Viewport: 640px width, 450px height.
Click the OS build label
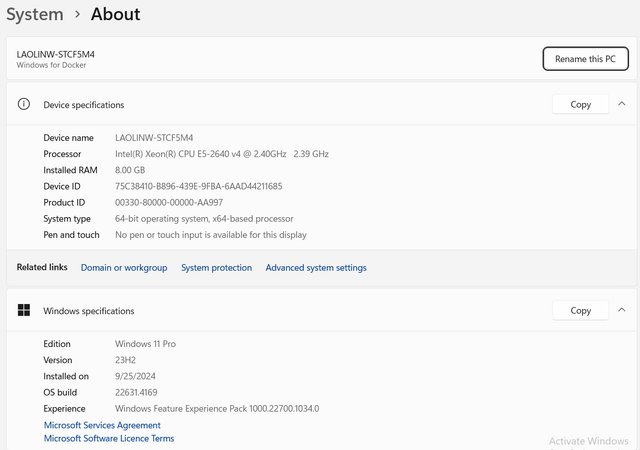click(60, 392)
